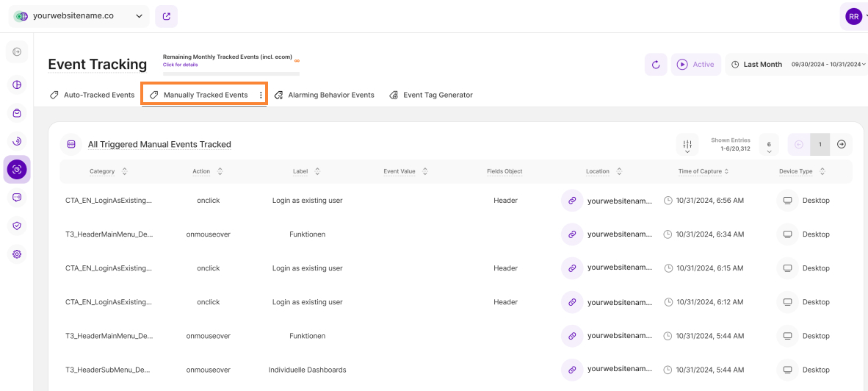Image resolution: width=868 pixels, height=391 pixels.
Task: Go to next page arrow
Action: [x=842, y=145]
